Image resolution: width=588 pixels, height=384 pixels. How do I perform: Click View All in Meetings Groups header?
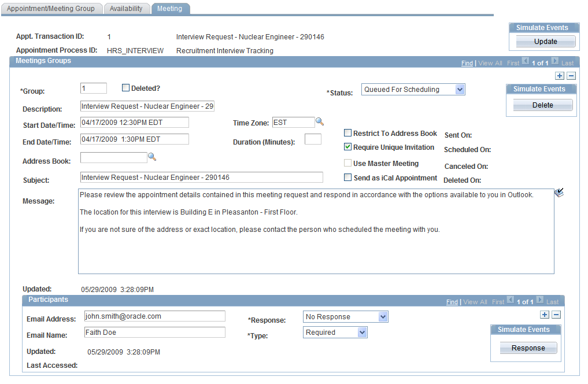[x=490, y=63]
